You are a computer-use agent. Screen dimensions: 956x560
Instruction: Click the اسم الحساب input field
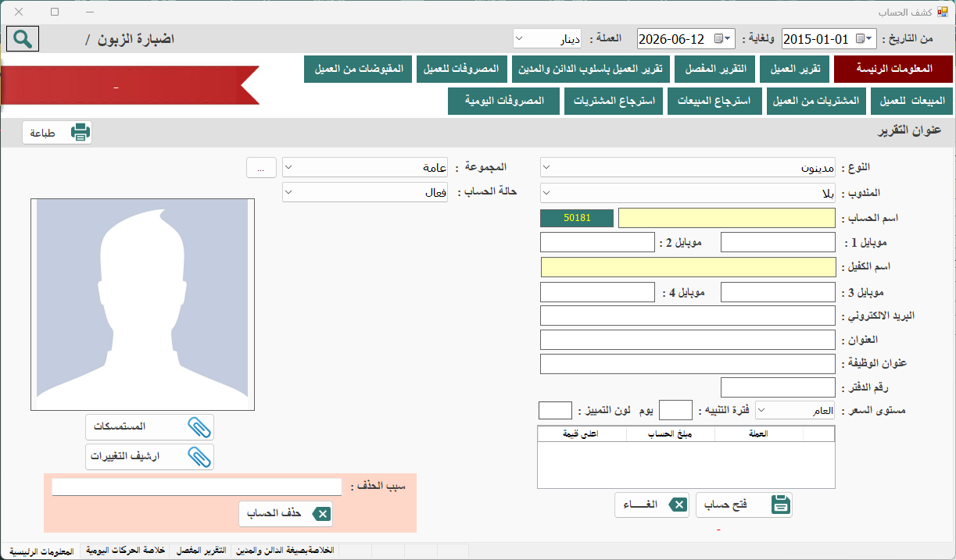tap(727, 218)
